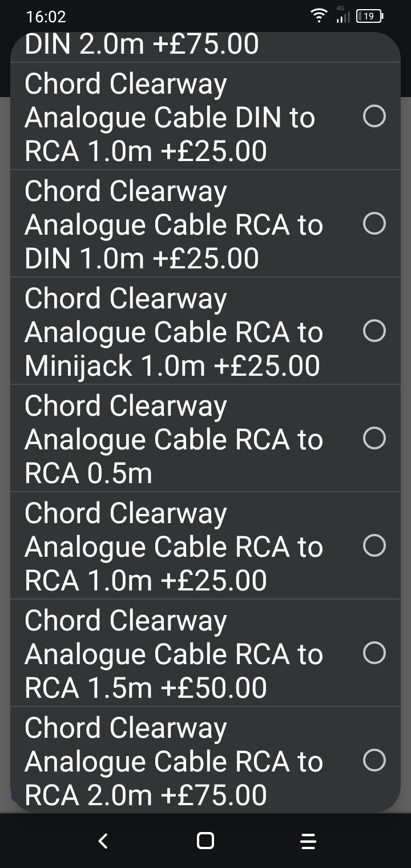Tap the 16:02 clock in status bar
The image size is (411, 868).
point(46,17)
